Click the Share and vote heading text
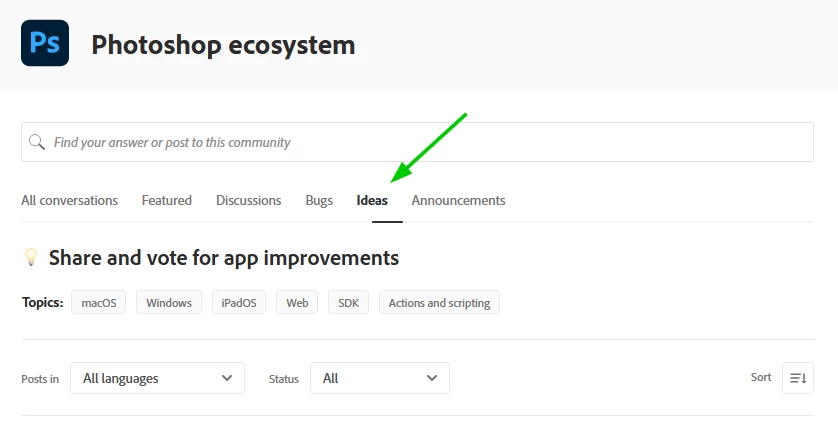The image size is (838, 421). (224, 258)
